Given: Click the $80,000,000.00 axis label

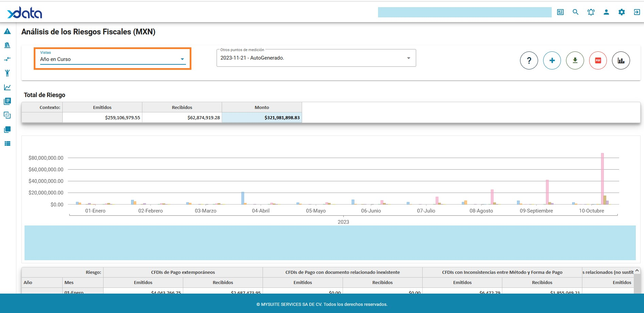Looking at the screenshot, I should [x=46, y=158].
